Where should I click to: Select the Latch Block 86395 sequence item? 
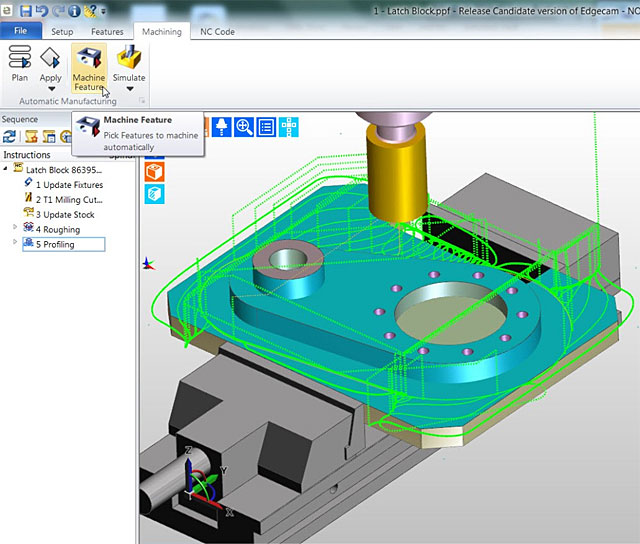click(64, 170)
